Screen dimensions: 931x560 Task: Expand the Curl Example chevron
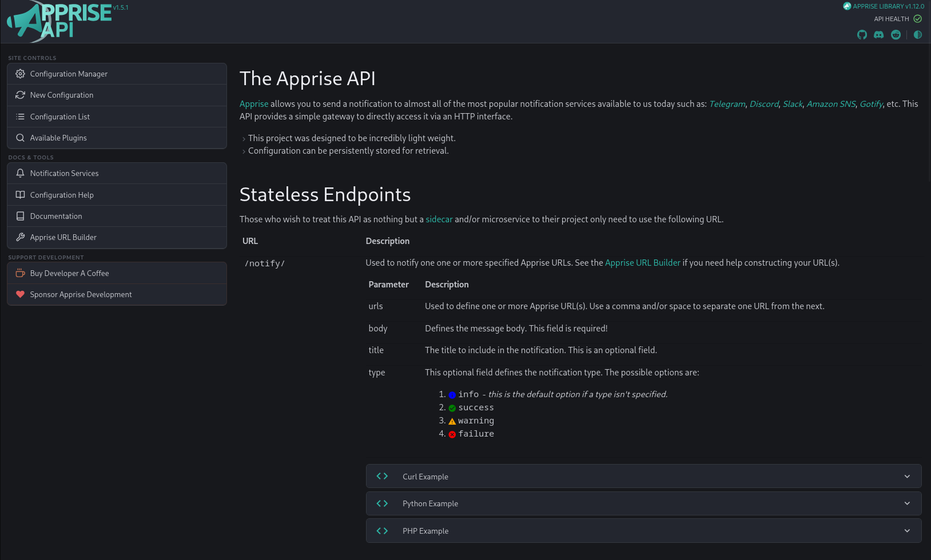(907, 477)
